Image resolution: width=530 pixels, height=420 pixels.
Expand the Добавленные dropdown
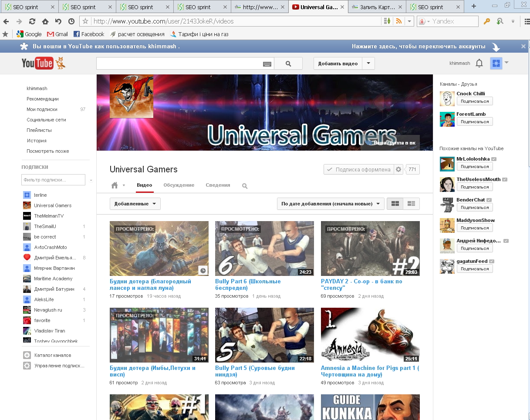[x=135, y=204]
